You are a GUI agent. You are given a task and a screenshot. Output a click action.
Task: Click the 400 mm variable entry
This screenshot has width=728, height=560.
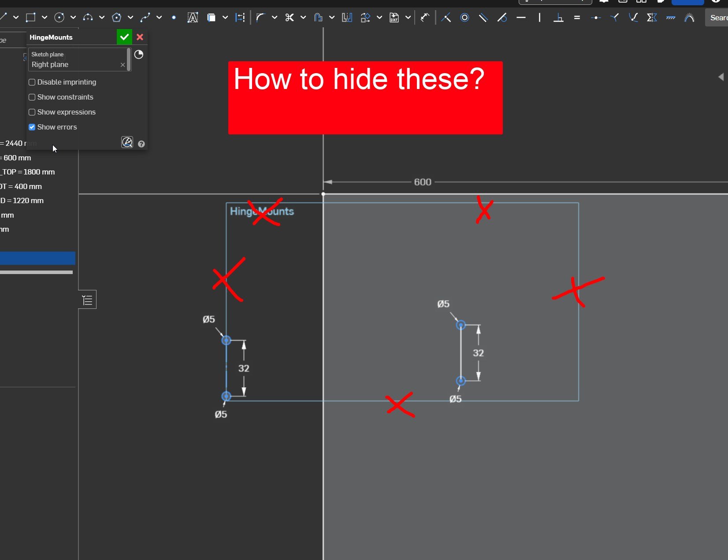[21, 186]
